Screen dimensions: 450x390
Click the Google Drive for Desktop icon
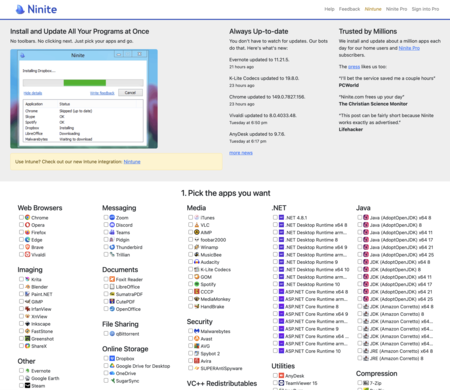(x=112, y=366)
